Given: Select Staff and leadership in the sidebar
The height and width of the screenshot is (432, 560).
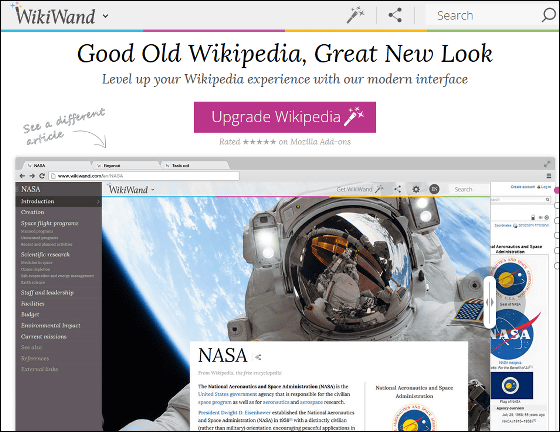Looking at the screenshot, I should click(x=47, y=292).
